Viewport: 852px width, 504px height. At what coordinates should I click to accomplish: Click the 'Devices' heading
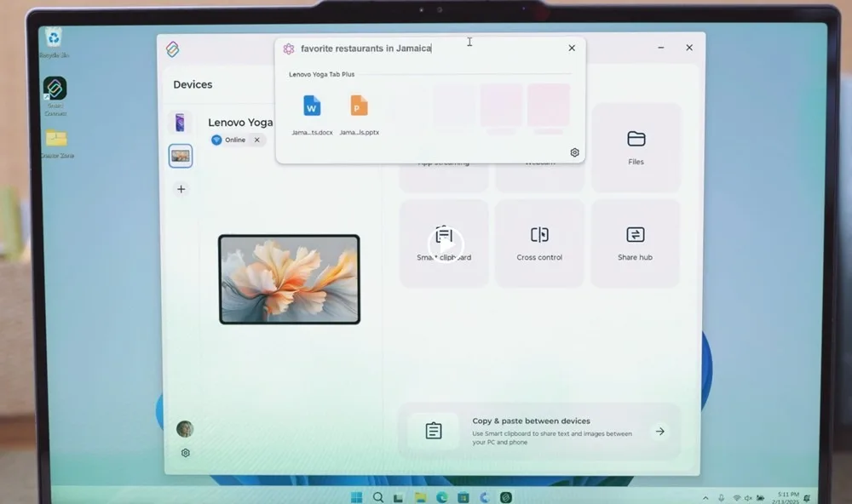coord(193,85)
